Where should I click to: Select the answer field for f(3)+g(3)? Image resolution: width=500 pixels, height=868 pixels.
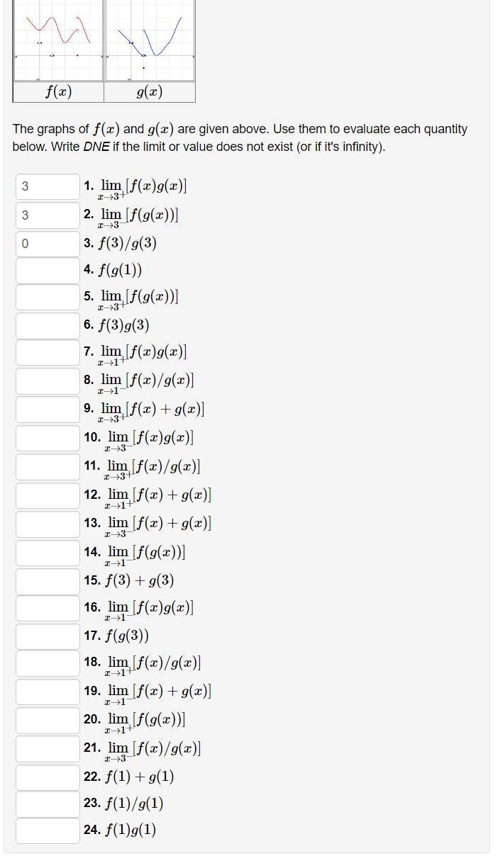pos(47,581)
